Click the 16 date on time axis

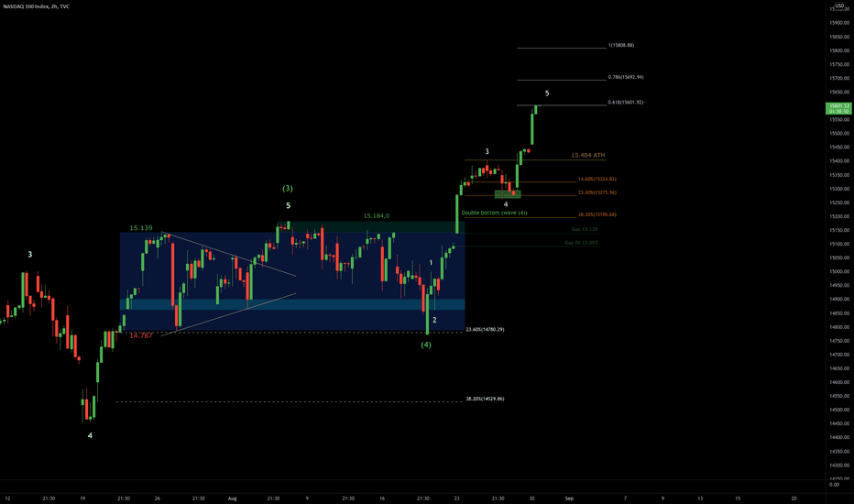[382, 499]
